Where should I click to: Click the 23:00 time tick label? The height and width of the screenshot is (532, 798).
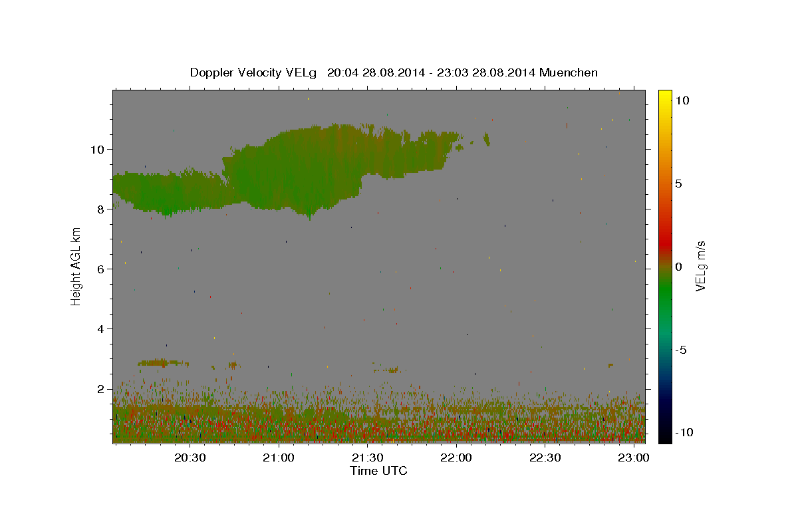635,458
